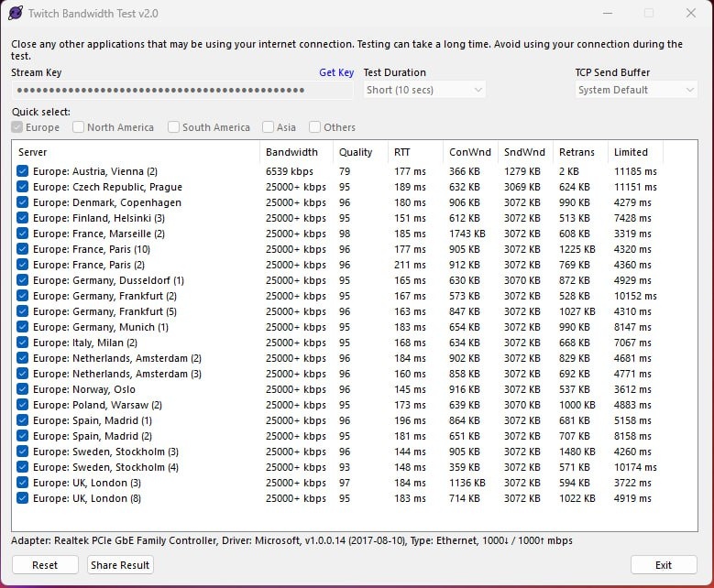Click the 1480 KB Retrans value
The image size is (714, 588).
577,452
